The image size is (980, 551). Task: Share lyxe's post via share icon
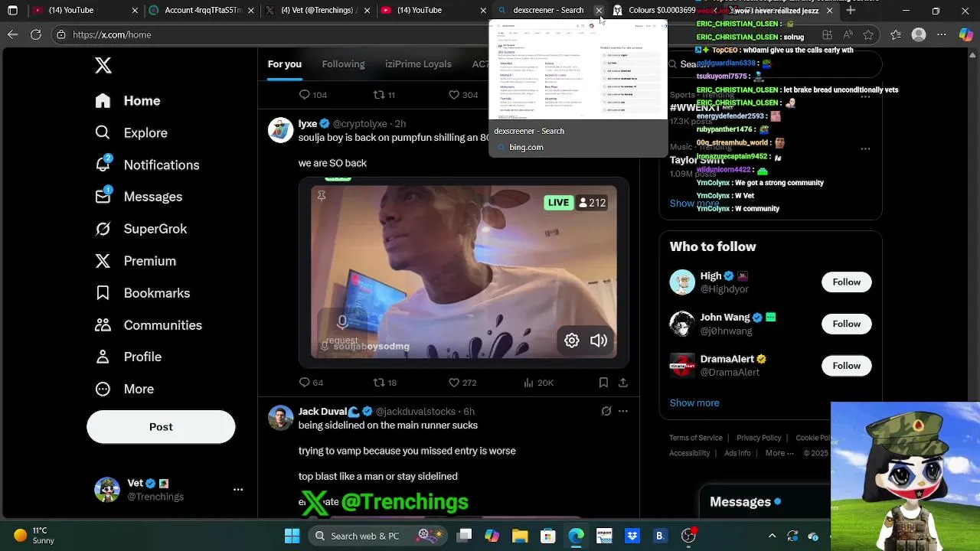coord(623,382)
